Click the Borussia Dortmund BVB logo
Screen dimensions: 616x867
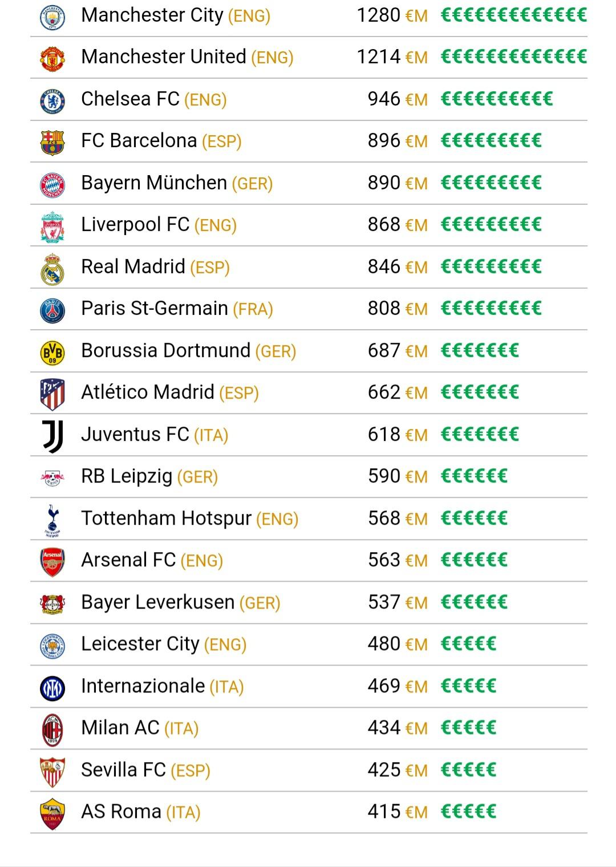(x=52, y=353)
